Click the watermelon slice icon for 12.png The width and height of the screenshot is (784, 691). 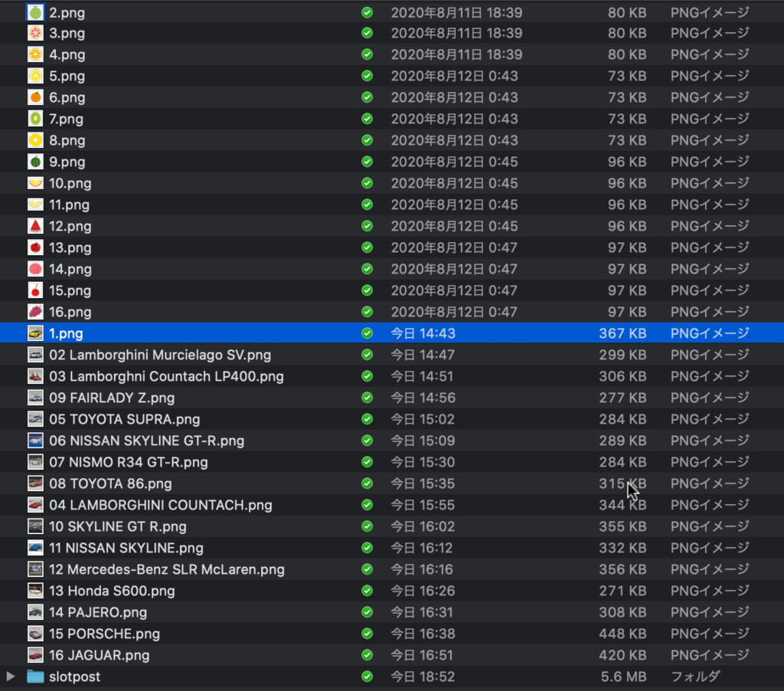pos(35,226)
